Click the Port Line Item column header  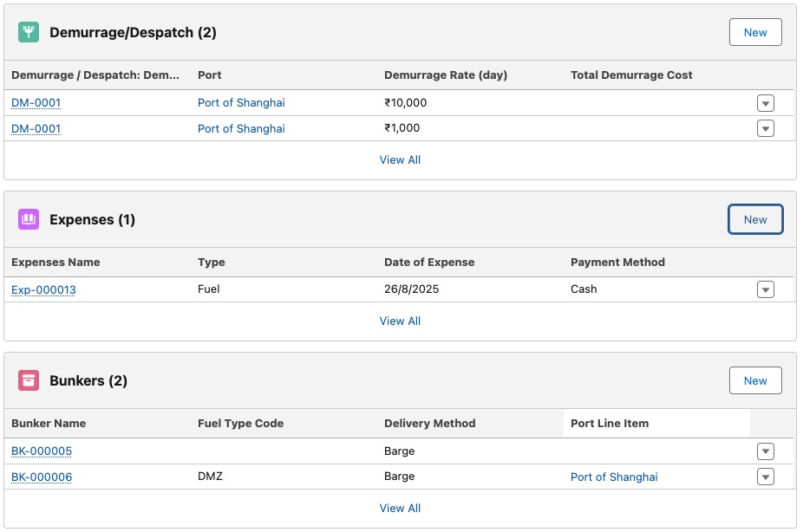pos(610,424)
